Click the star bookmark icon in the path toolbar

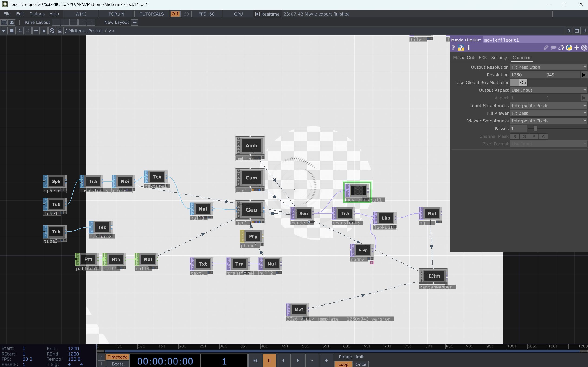(x=44, y=31)
